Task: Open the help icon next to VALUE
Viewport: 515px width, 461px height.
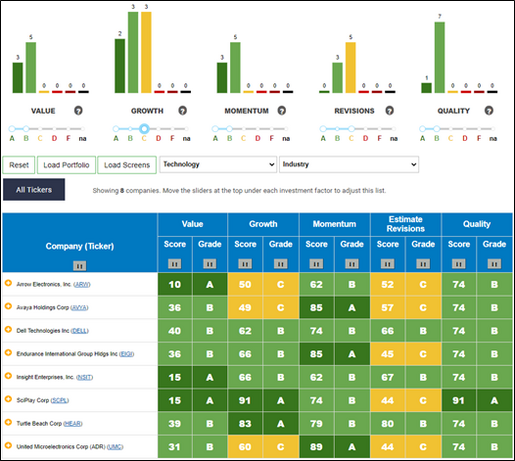Action: tap(78, 110)
